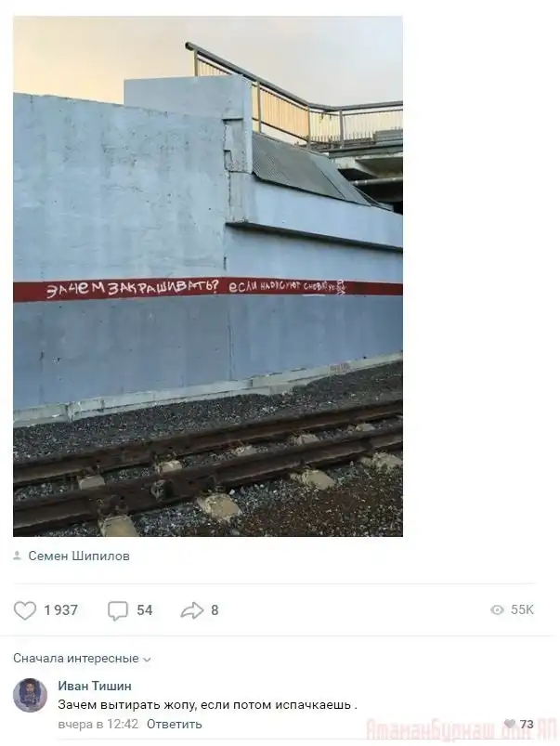Open the wall graffiti photo
This screenshot has width=560, height=746.
point(208,277)
